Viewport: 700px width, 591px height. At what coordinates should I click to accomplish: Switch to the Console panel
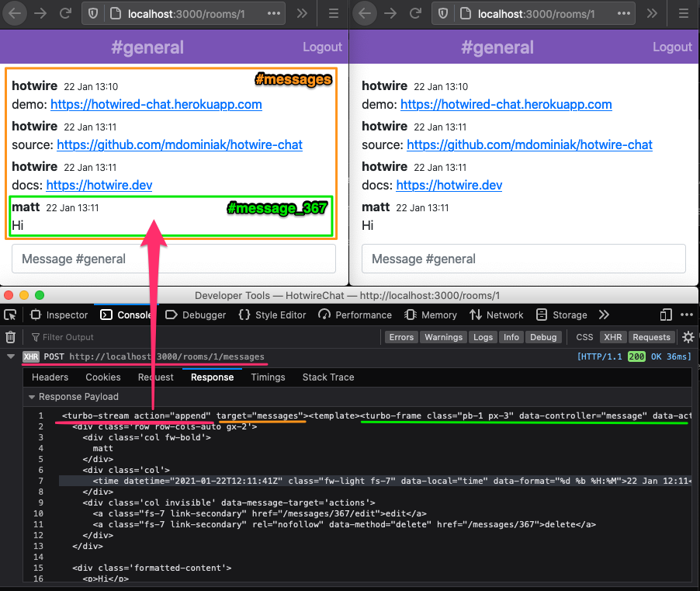pyautogui.click(x=126, y=315)
